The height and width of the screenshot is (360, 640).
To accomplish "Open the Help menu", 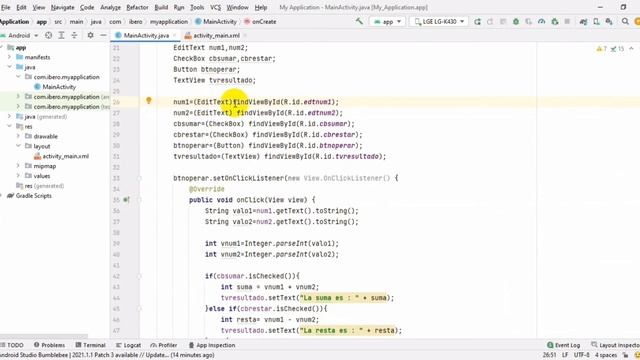I will [x=261, y=7].
